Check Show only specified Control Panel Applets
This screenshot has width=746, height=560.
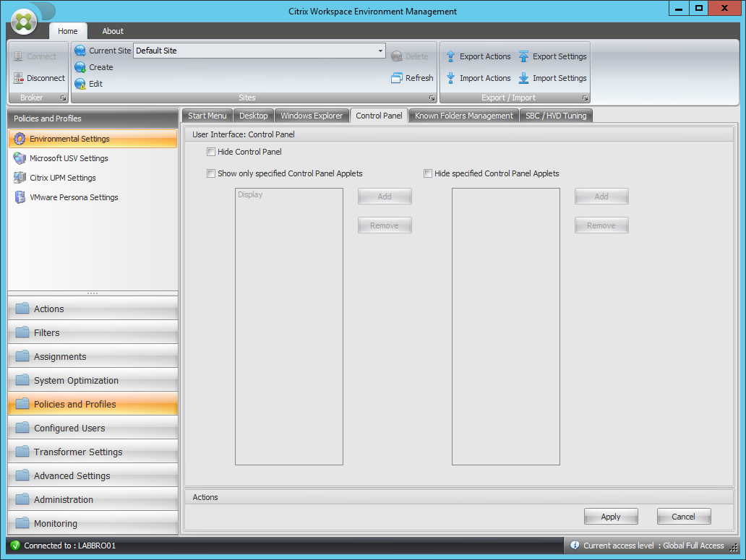coord(210,173)
